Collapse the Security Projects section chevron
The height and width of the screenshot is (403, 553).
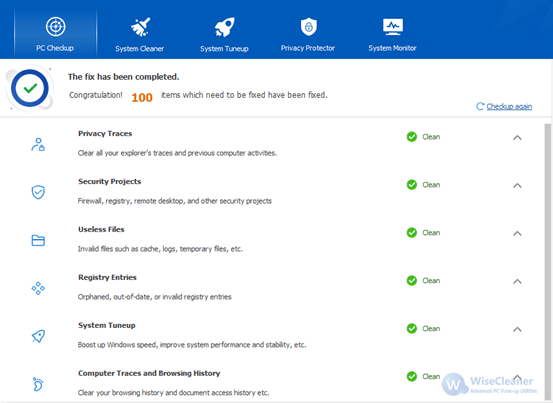[517, 185]
